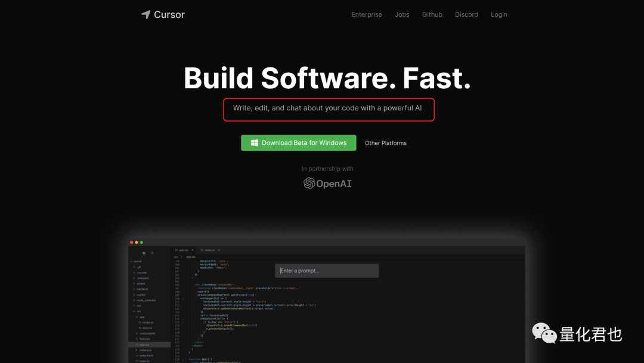The width and height of the screenshot is (644, 363).
Task: Open the Discord nav link
Action: click(x=466, y=14)
